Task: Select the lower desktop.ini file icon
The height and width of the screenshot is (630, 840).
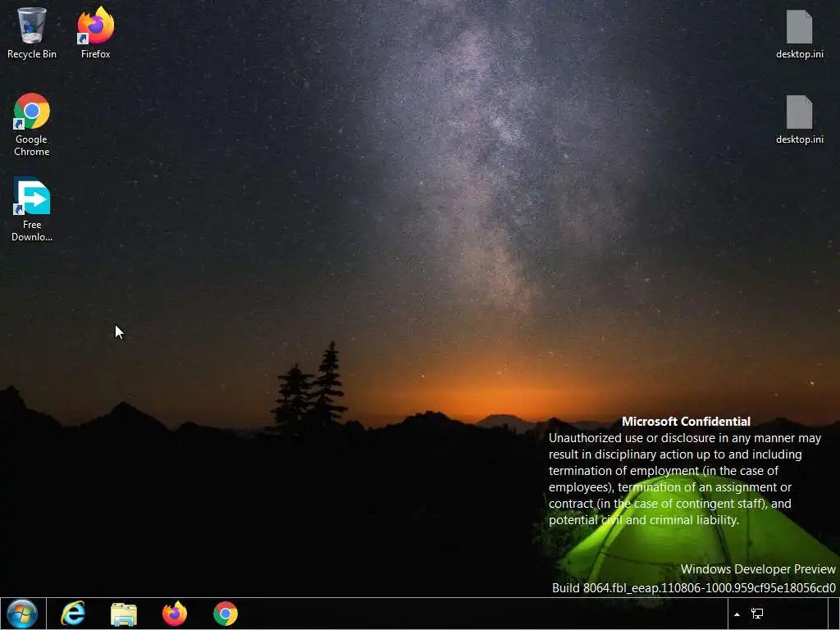Action: coord(799,120)
